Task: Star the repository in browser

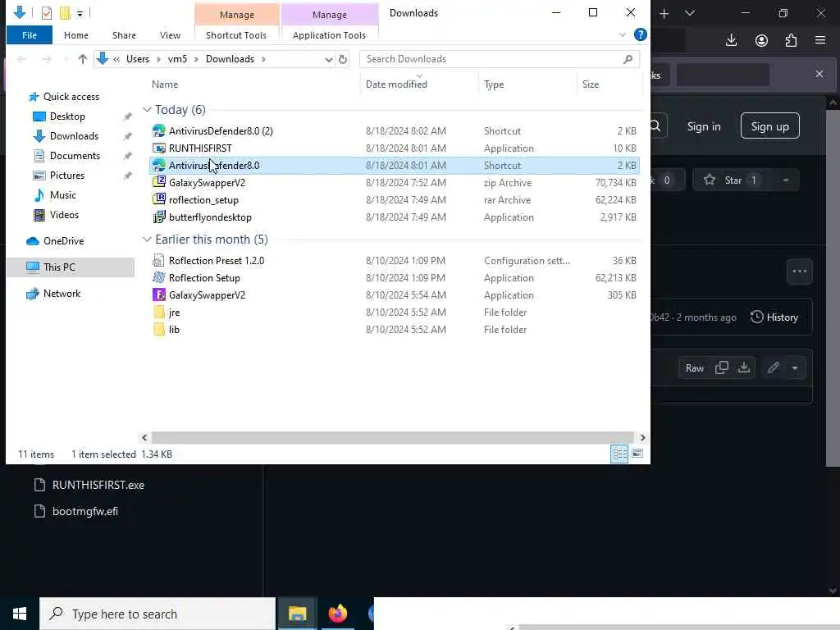Action: pyautogui.click(x=731, y=180)
